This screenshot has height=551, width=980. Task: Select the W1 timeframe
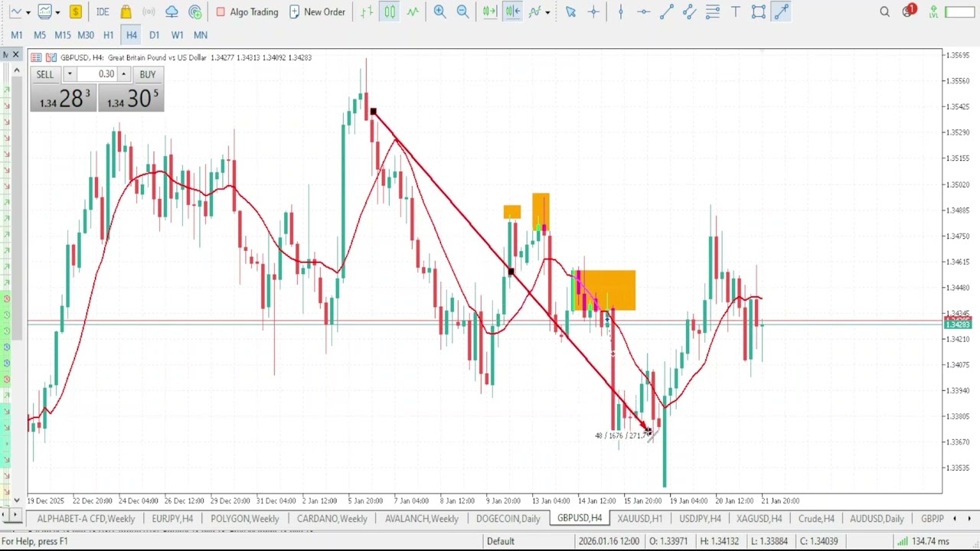pyautogui.click(x=178, y=34)
